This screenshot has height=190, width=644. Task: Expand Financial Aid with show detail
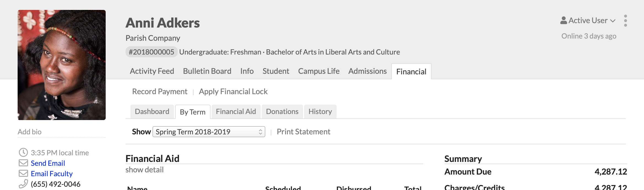point(144,170)
